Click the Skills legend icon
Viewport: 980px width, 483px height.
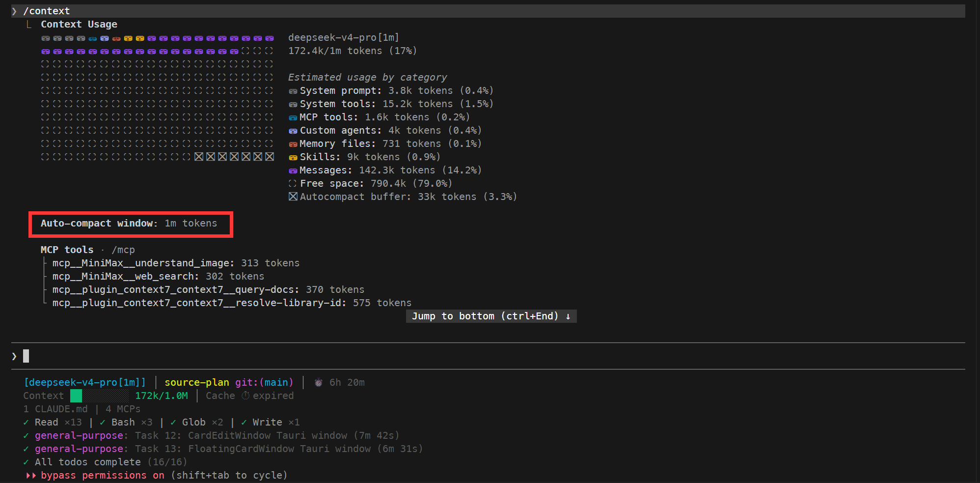click(x=293, y=157)
